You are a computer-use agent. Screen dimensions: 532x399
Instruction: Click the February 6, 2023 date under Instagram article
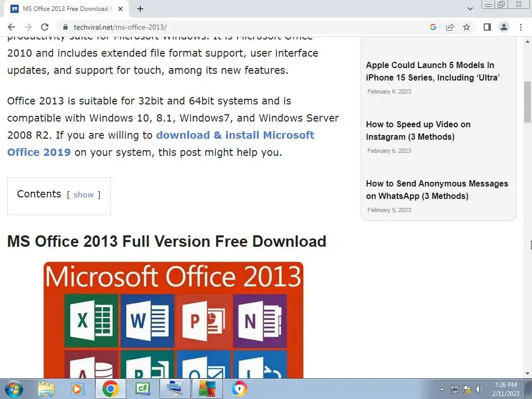click(389, 151)
